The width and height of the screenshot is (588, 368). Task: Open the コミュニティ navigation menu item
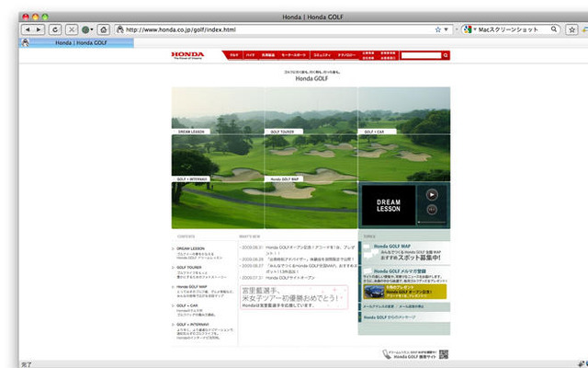tap(322, 55)
